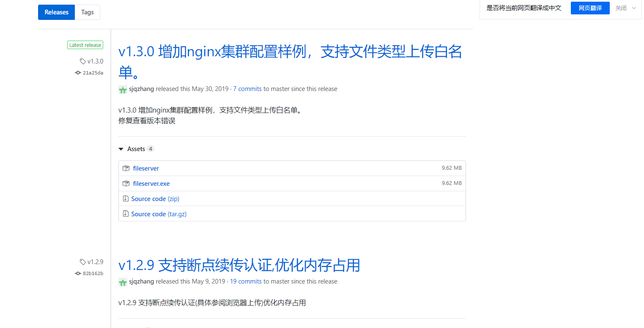Open the 7 commits to master link
Viewport: 644px width, 328px height.
[247, 88]
